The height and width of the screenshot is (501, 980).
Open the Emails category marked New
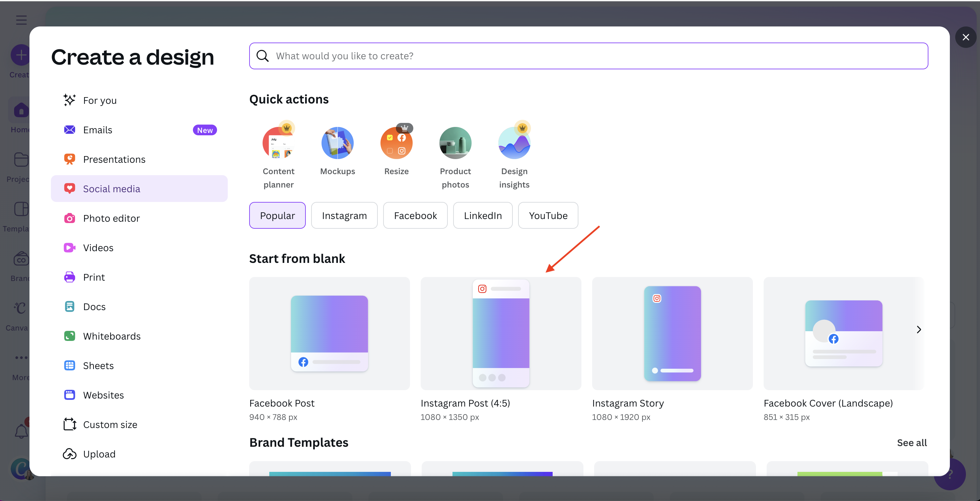pyautogui.click(x=97, y=130)
